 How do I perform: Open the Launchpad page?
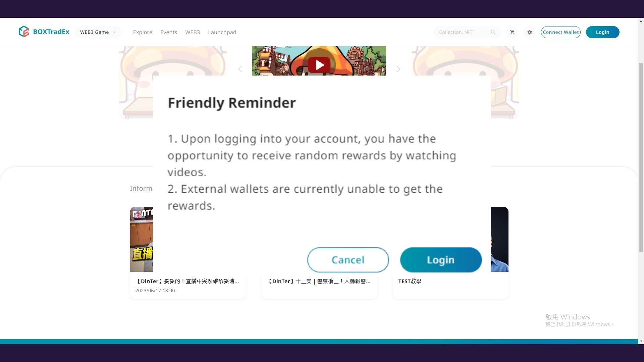(x=222, y=32)
